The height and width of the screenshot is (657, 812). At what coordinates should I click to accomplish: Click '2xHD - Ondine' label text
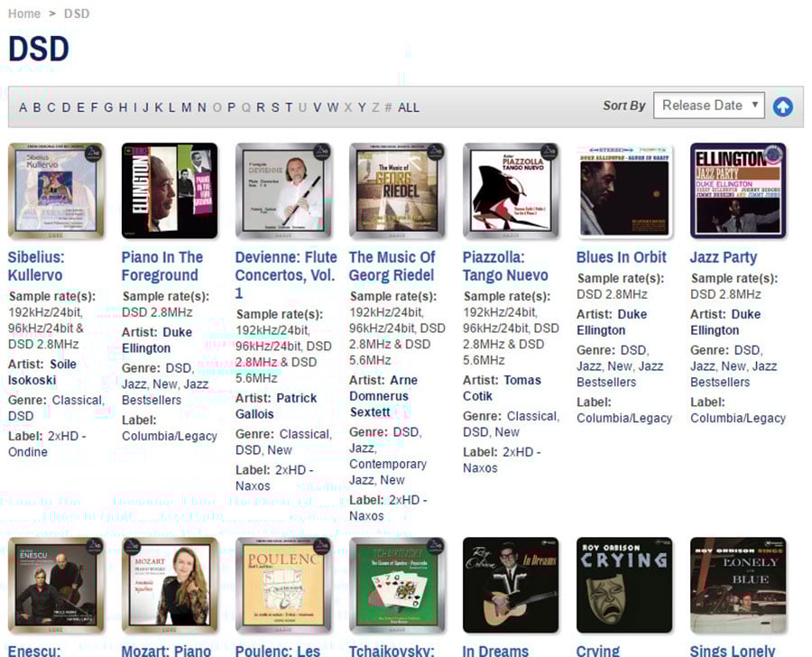[47, 444]
